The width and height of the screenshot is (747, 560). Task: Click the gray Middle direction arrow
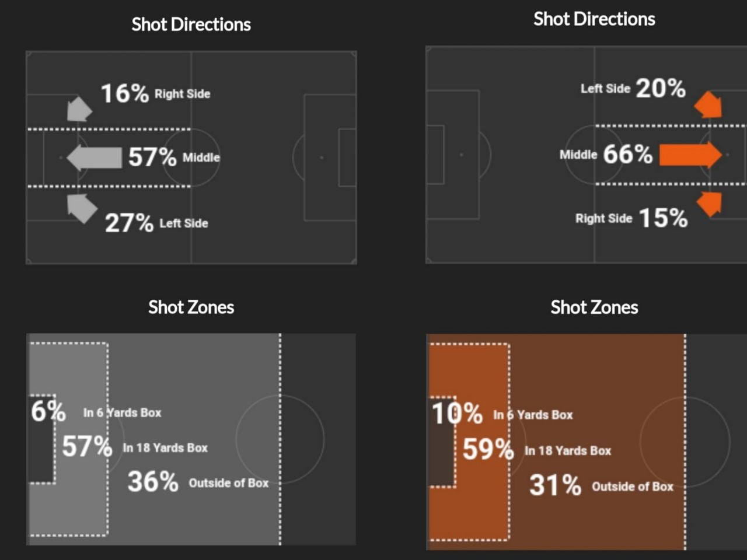(94, 157)
